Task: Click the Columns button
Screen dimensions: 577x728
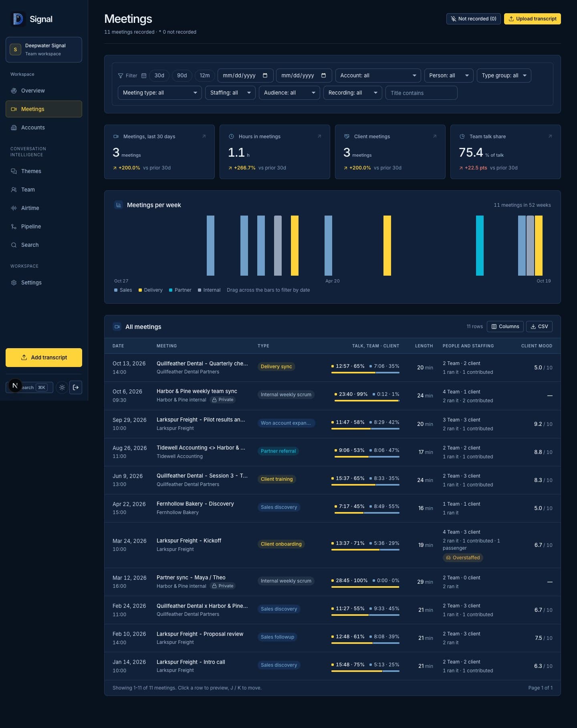Action: (505, 327)
